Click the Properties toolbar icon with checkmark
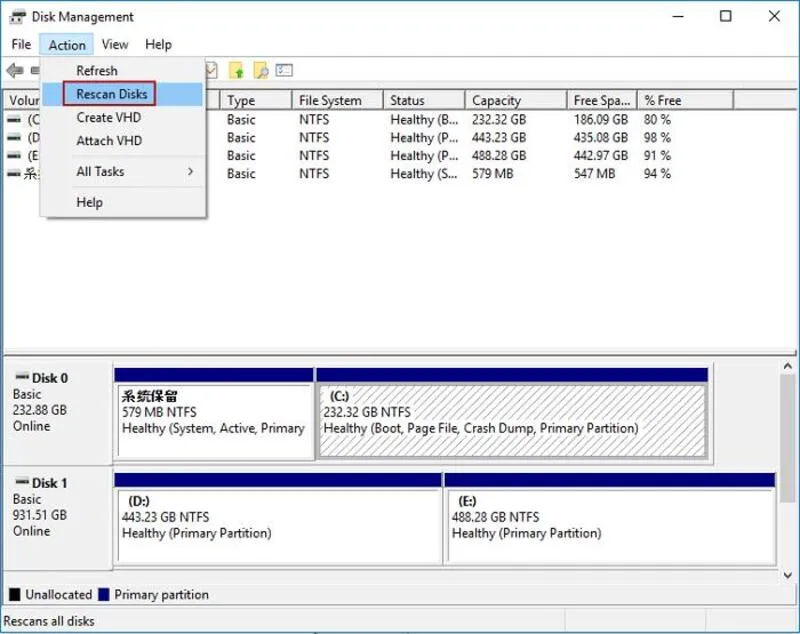This screenshot has width=800, height=634. [x=211, y=70]
